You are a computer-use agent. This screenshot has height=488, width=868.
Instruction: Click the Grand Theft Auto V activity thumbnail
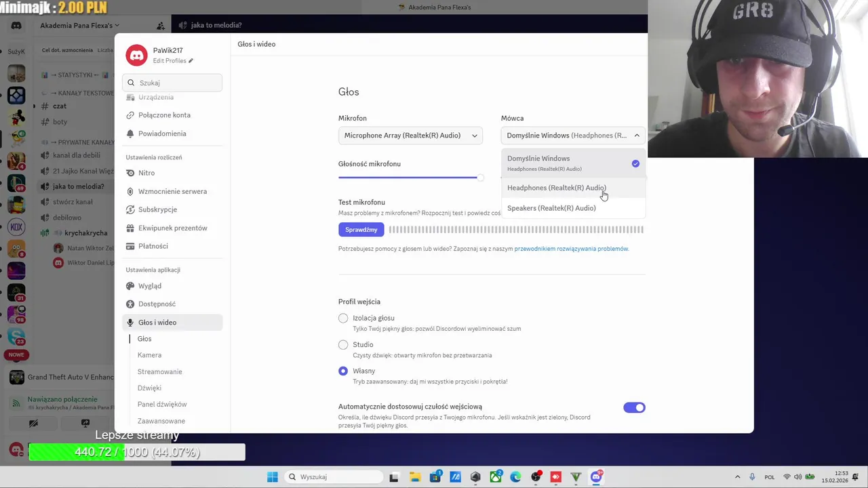(x=17, y=378)
